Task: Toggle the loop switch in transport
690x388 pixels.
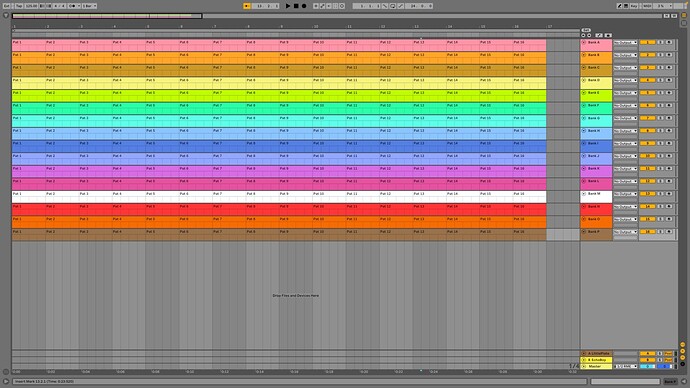Action: [393, 6]
